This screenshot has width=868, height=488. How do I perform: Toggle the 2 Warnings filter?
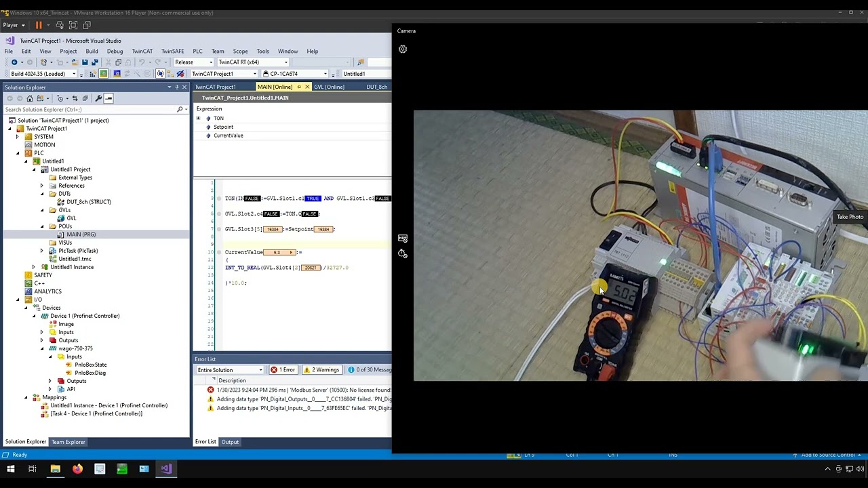[x=321, y=370]
